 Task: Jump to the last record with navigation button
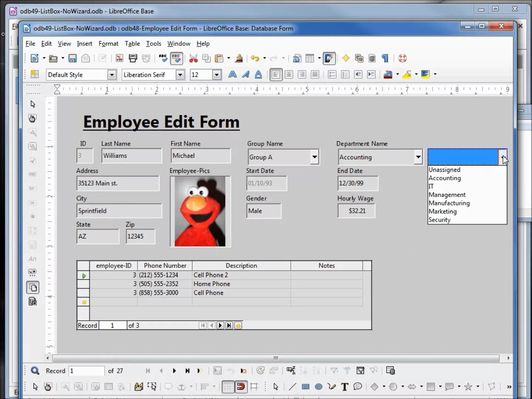tap(187, 371)
